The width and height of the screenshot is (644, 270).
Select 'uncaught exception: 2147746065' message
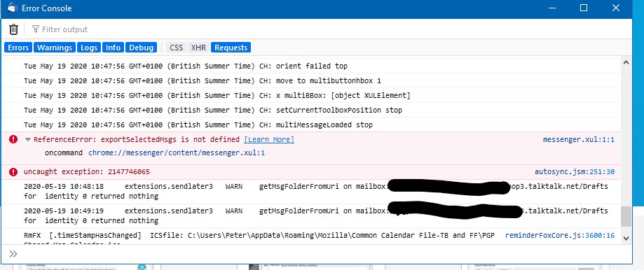pyautogui.click(x=87, y=171)
